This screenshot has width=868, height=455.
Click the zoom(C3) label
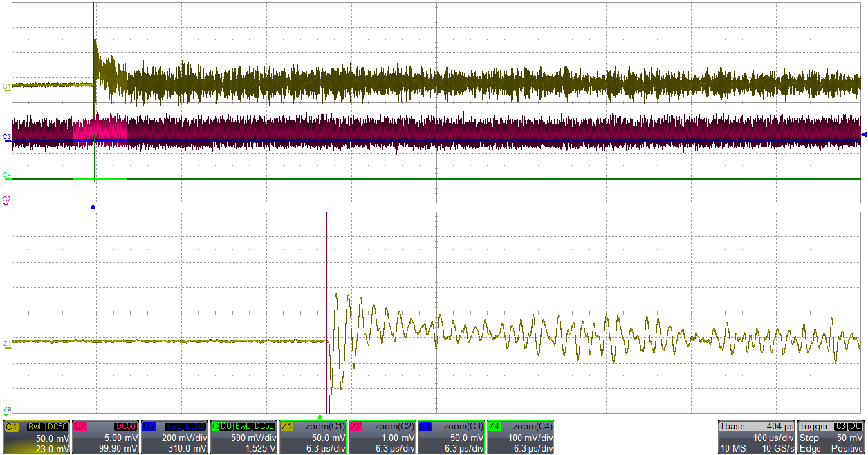click(x=463, y=427)
